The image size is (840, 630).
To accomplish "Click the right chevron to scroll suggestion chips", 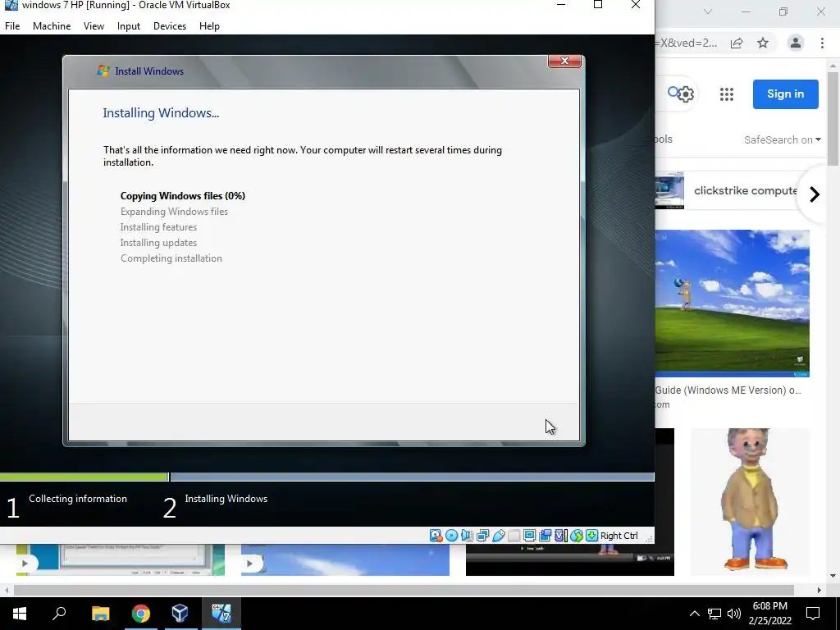I will [x=815, y=194].
